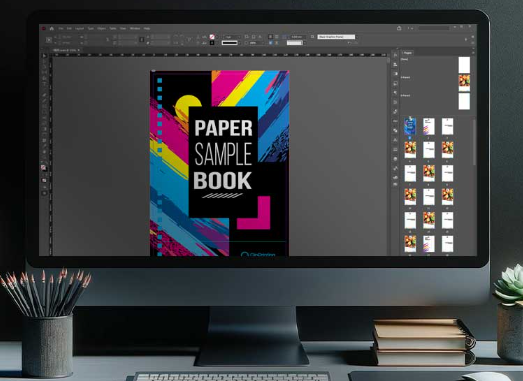Select the page 3 thumbnail
Image resolution: width=523 pixels, height=381 pixels.
coord(448,126)
